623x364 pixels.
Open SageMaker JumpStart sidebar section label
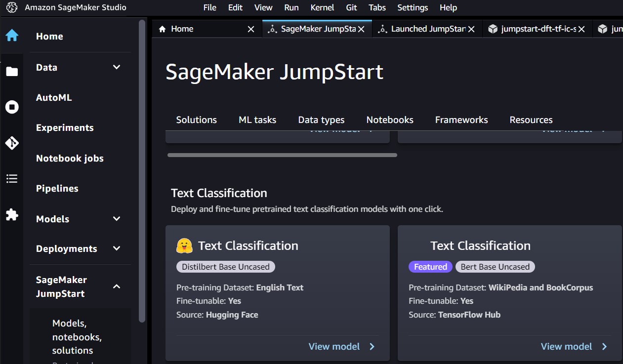[x=61, y=287]
